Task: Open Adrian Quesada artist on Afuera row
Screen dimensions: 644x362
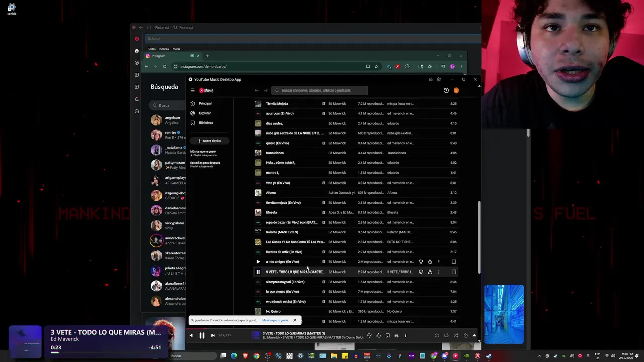Action: [341, 193]
